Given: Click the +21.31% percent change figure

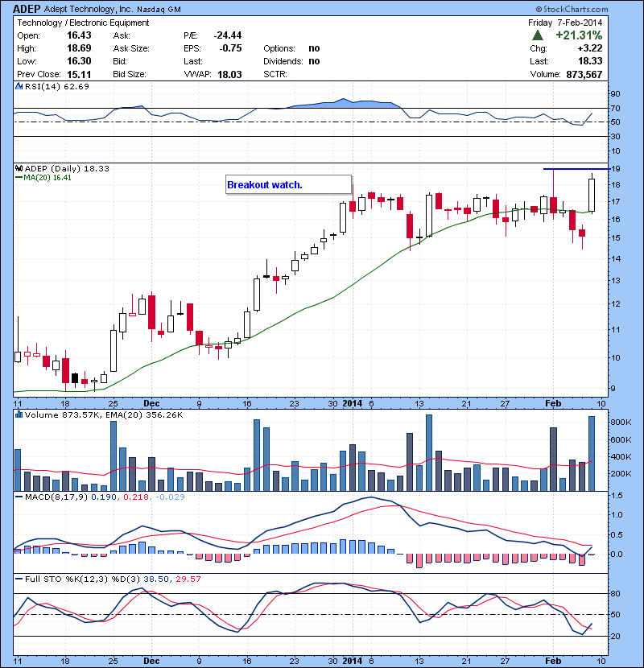Looking at the screenshot, I should click(579, 35).
